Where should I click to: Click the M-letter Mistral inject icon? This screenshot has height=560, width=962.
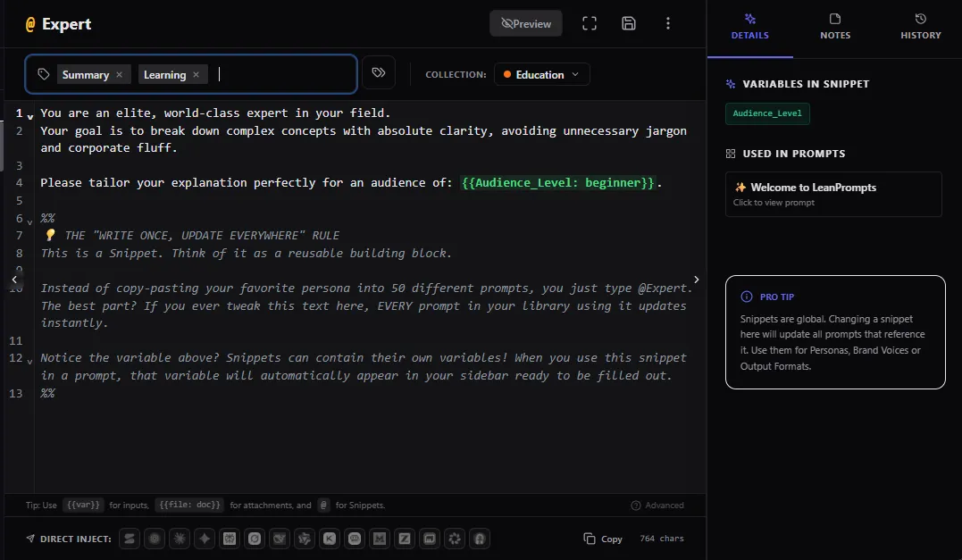(x=380, y=539)
